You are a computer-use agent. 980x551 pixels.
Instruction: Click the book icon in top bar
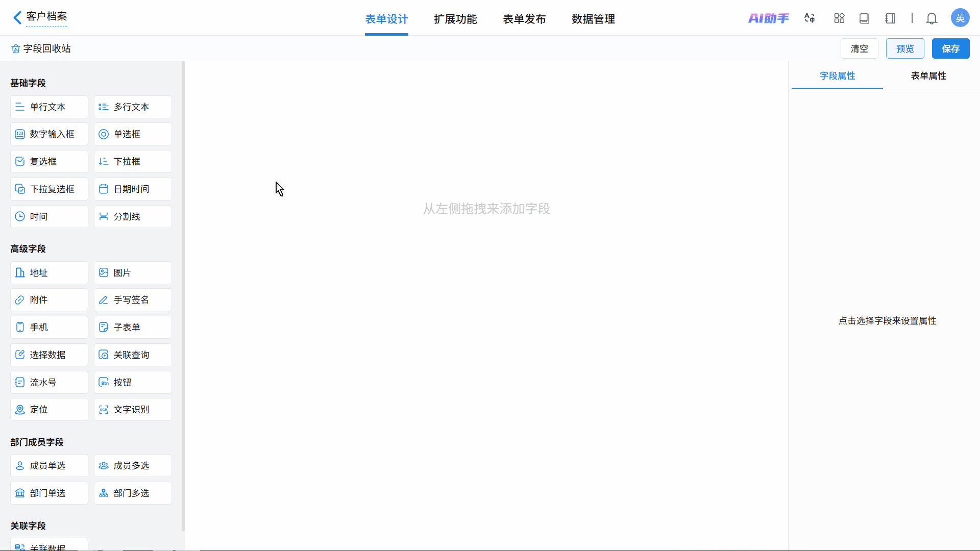point(864,18)
